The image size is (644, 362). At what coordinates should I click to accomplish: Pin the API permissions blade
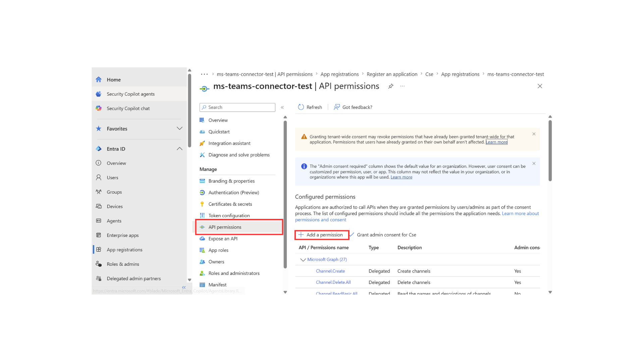click(391, 86)
